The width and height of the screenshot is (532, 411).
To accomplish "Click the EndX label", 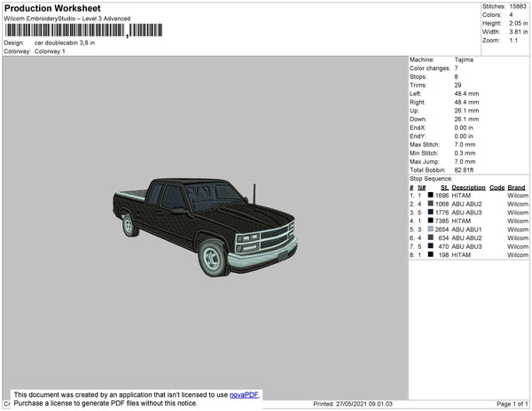I will 418,128.
